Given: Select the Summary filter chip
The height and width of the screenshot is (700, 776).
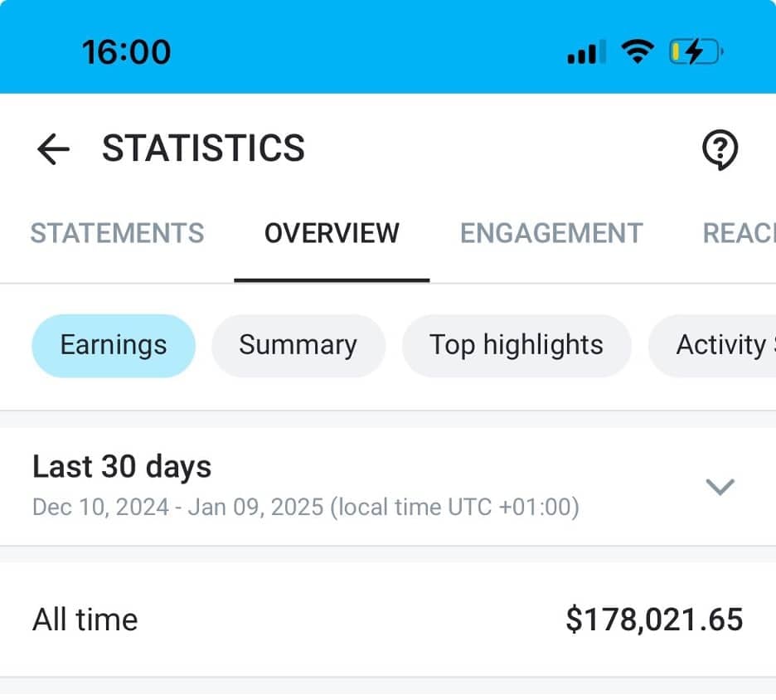Looking at the screenshot, I should [x=298, y=345].
